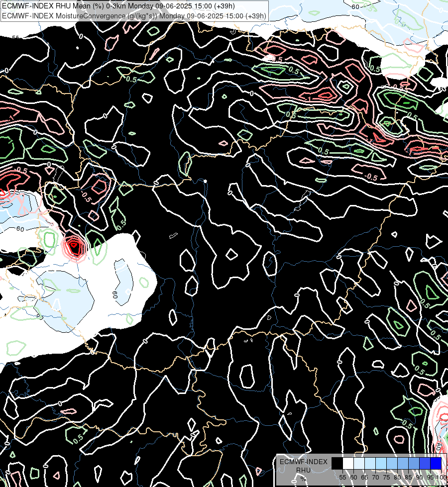The image size is (448, 487).
Task: Pick the legend swatch between 90 and 95
Action: point(425,464)
